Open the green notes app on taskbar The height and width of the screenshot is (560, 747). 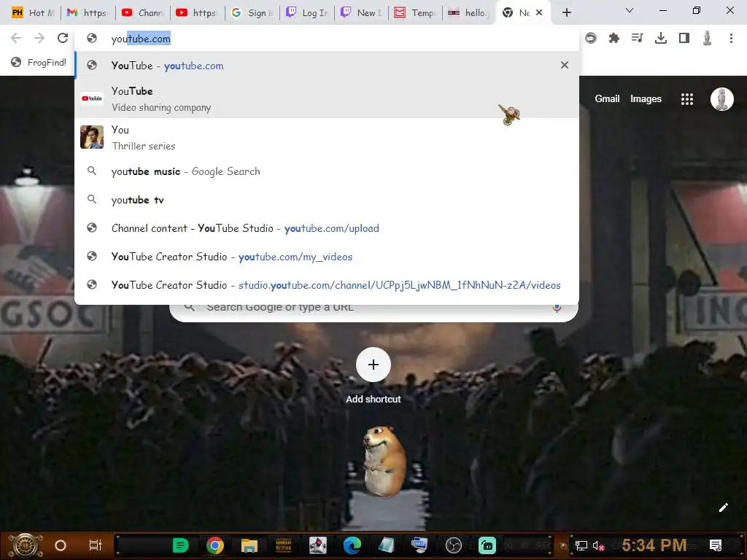click(x=181, y=545)
